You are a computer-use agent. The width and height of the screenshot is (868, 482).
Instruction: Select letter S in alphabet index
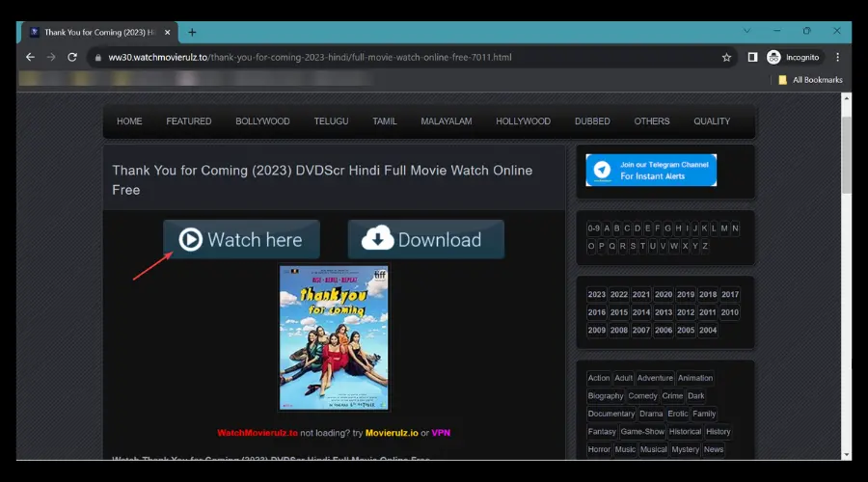click(x=633, y=246)
